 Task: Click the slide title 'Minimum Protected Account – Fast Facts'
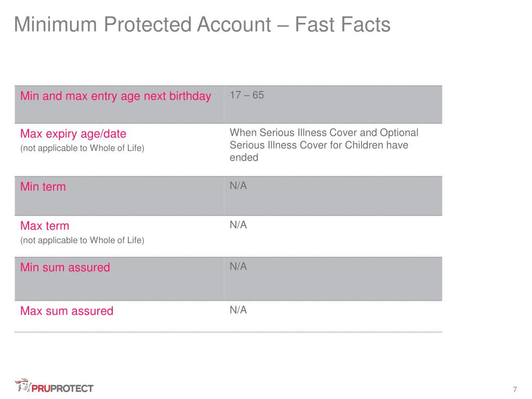point(202,24)
